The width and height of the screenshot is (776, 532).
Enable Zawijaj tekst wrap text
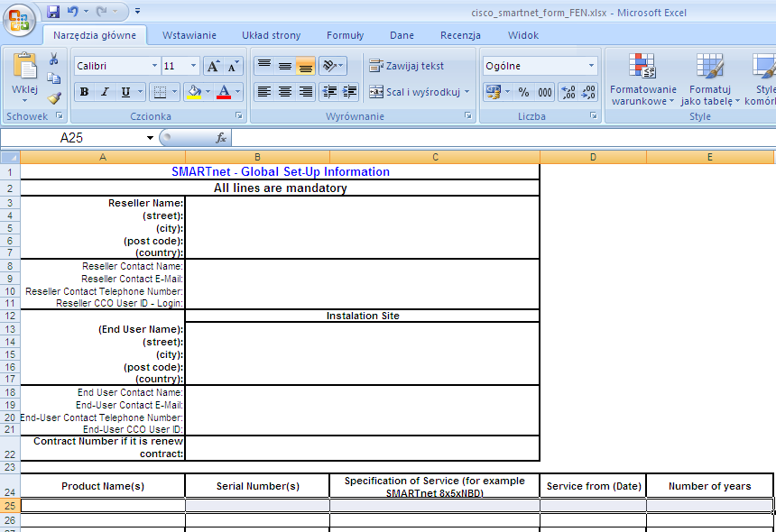click(x=407, y=66)
